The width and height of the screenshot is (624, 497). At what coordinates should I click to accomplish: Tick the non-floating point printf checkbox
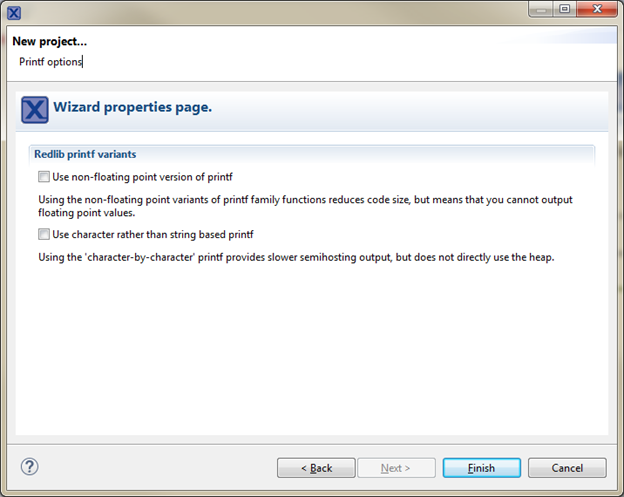43,177
